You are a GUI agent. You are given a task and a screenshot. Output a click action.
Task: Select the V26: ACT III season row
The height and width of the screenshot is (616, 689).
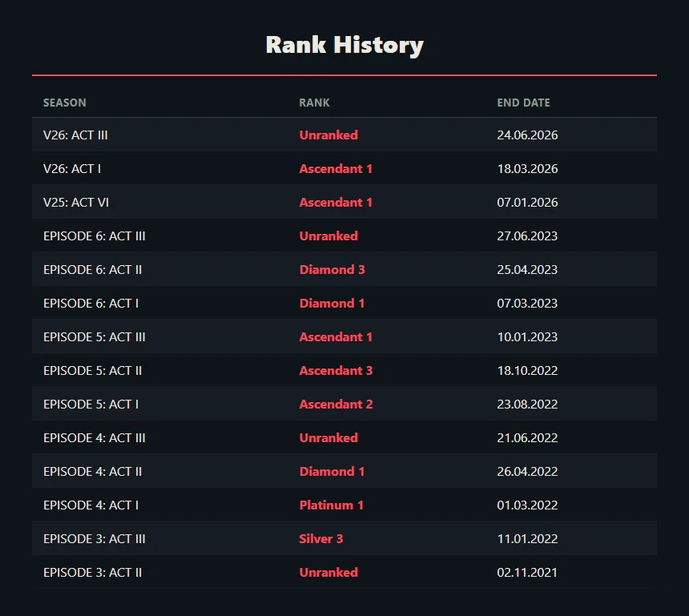(344, 135)
